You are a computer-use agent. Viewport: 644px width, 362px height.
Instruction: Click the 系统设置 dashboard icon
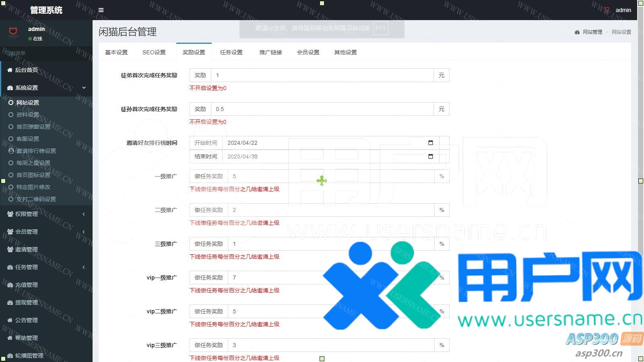10,88
